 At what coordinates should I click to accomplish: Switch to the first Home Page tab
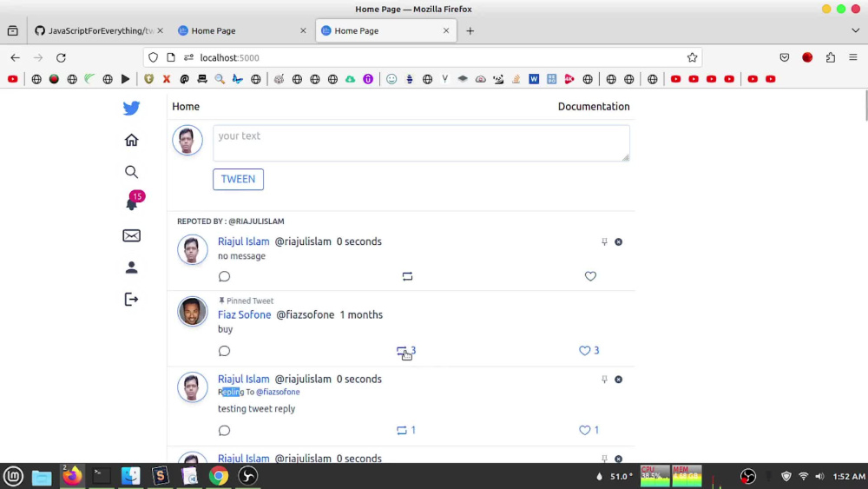point(241,31)
